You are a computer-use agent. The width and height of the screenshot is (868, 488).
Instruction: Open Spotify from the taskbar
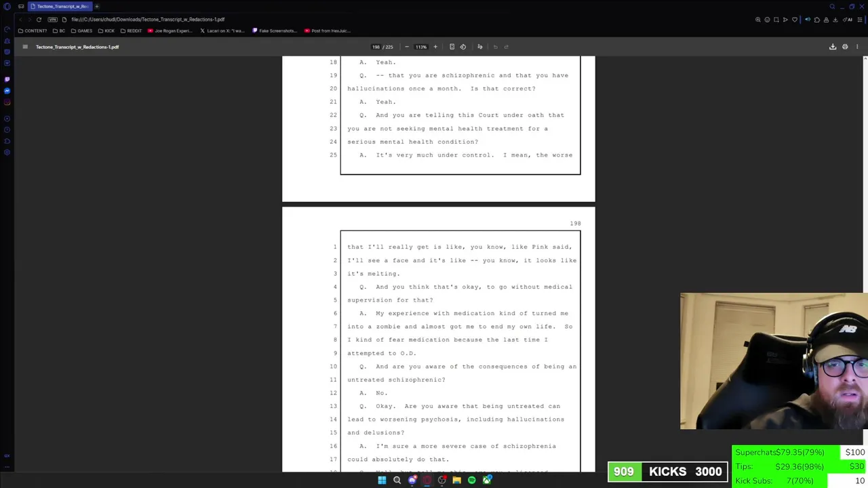(471, 480)
